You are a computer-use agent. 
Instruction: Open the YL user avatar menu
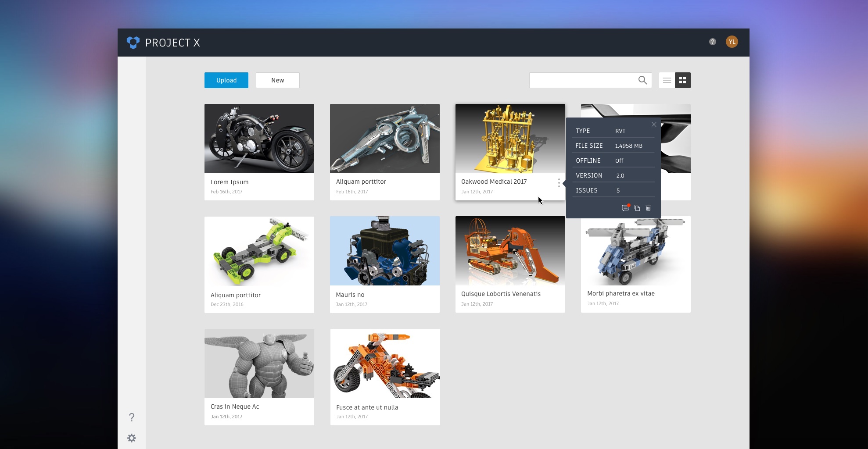[732, 42]
